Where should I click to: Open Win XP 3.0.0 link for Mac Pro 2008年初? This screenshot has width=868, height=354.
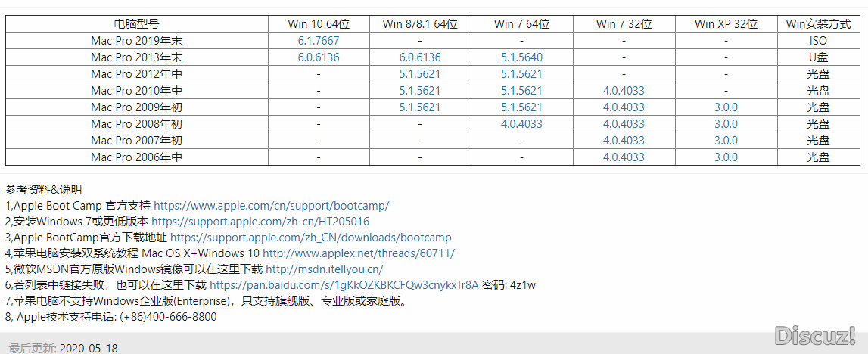pos(726,124)
